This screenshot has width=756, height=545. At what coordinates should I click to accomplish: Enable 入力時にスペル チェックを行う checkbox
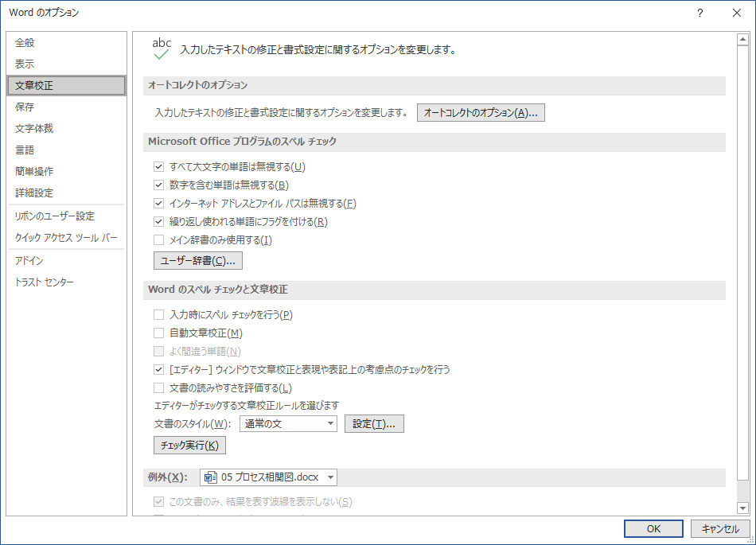coord(158,314)
